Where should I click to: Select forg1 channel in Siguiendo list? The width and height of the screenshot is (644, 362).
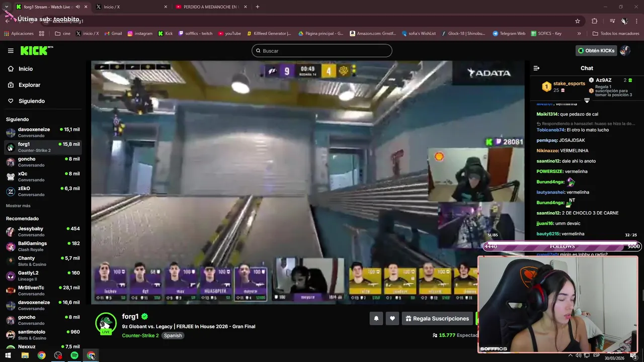pos(43,147)
